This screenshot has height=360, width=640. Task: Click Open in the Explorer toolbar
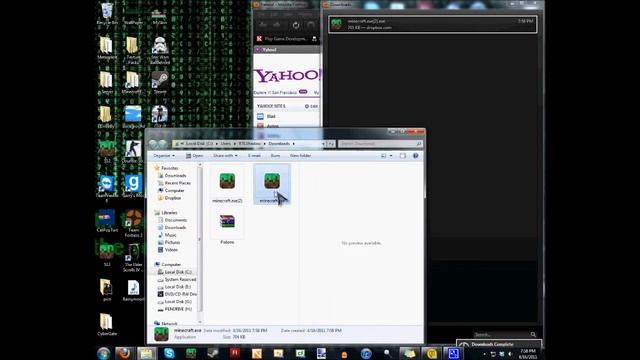click(x=194, y=156)
